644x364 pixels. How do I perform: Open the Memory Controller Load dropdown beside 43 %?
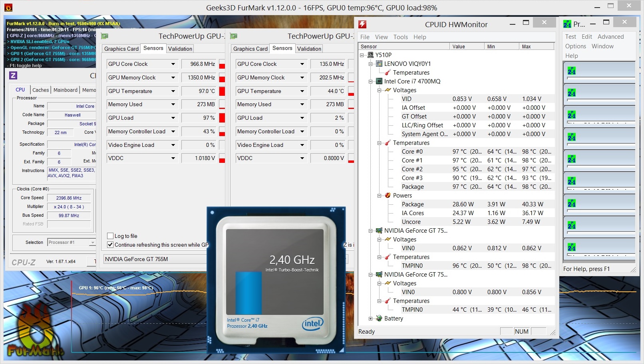point(173,131)
